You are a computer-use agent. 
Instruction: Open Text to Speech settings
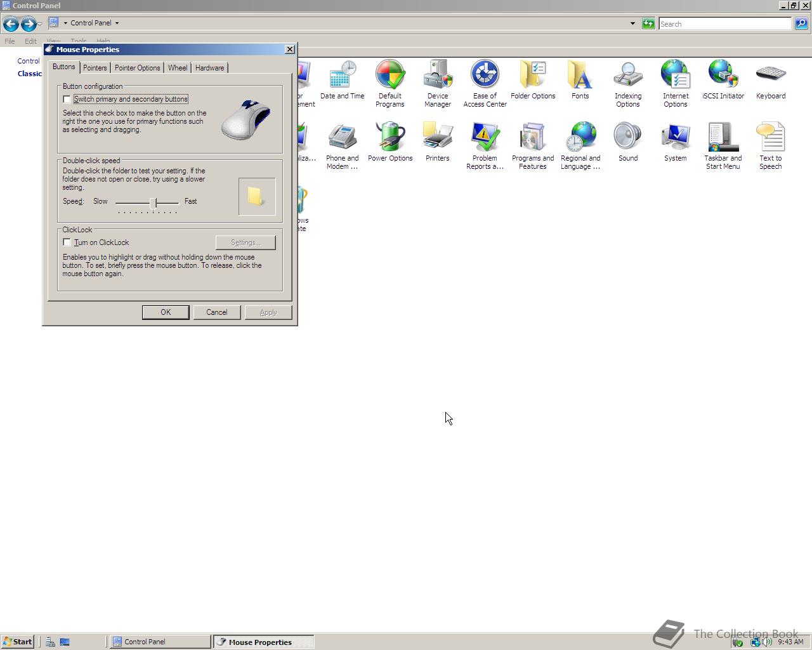[x=771, y=146]
